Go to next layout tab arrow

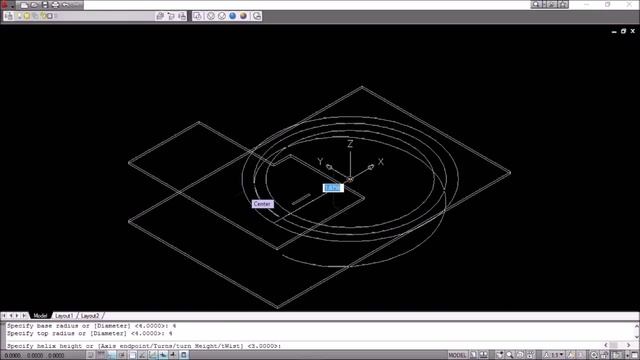click(18, 316)
